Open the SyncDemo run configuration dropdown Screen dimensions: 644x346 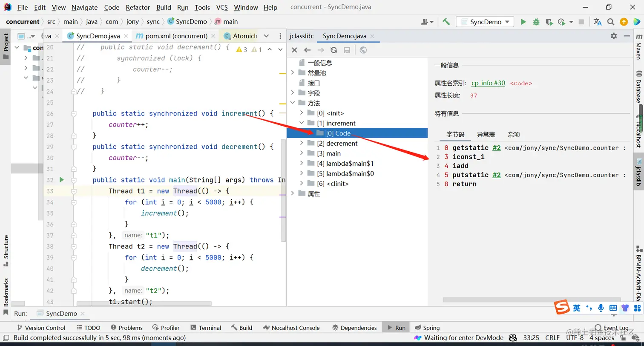pyautogui.click(x=485, y=22)
